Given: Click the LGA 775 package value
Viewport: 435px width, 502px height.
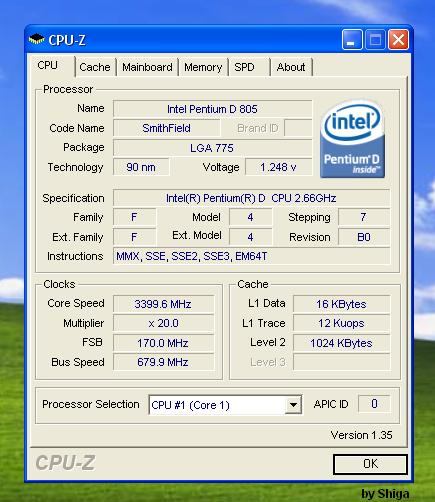Looking at the screenshot, I should coord(212,148).
